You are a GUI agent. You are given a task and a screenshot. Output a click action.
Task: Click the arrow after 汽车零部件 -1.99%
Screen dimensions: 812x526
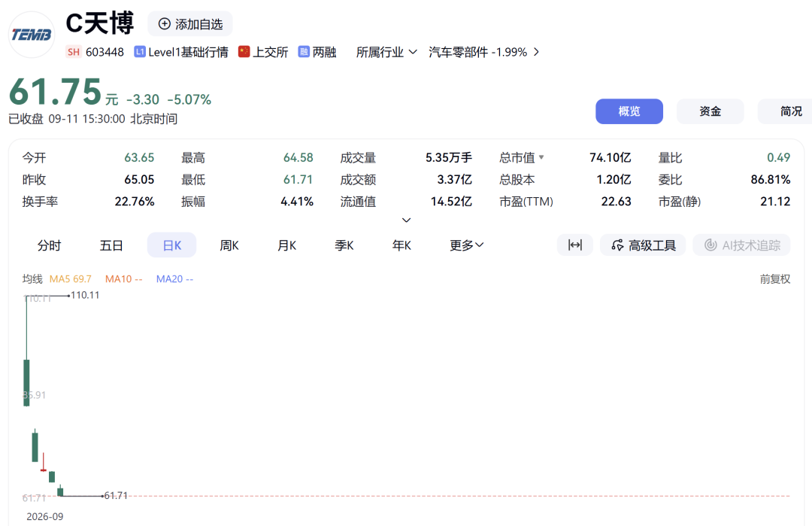[537, 52]
